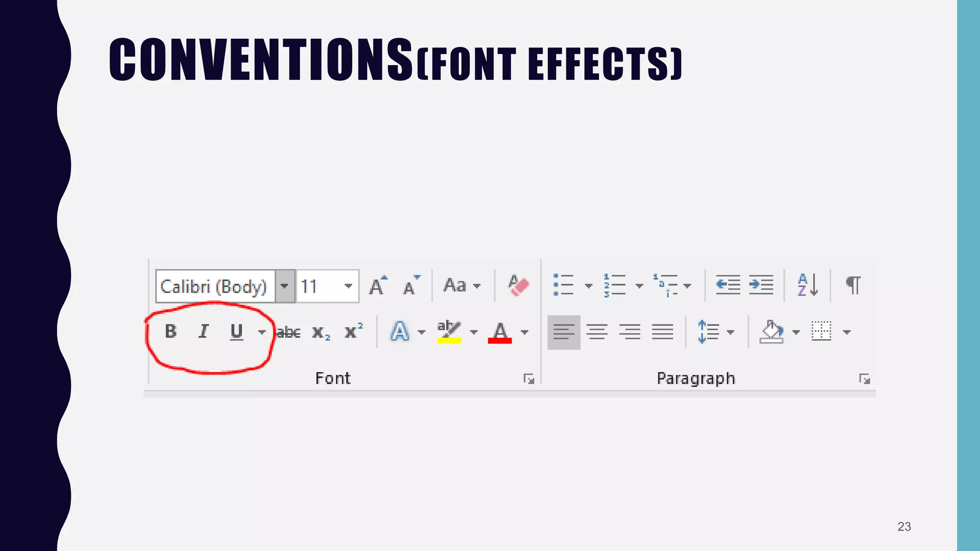Open the Paragraph dialog launcher
Image resolution: width=980 pixels, height=551 pixels.
coord(864,379)
